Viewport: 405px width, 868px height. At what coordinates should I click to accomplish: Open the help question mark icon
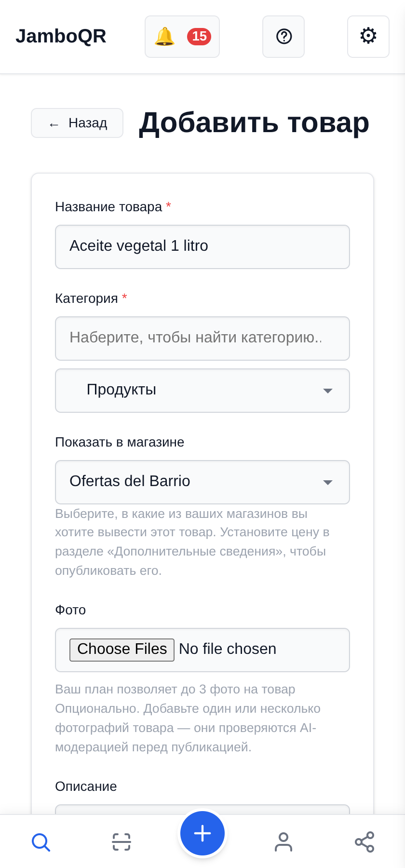point(283,37)
